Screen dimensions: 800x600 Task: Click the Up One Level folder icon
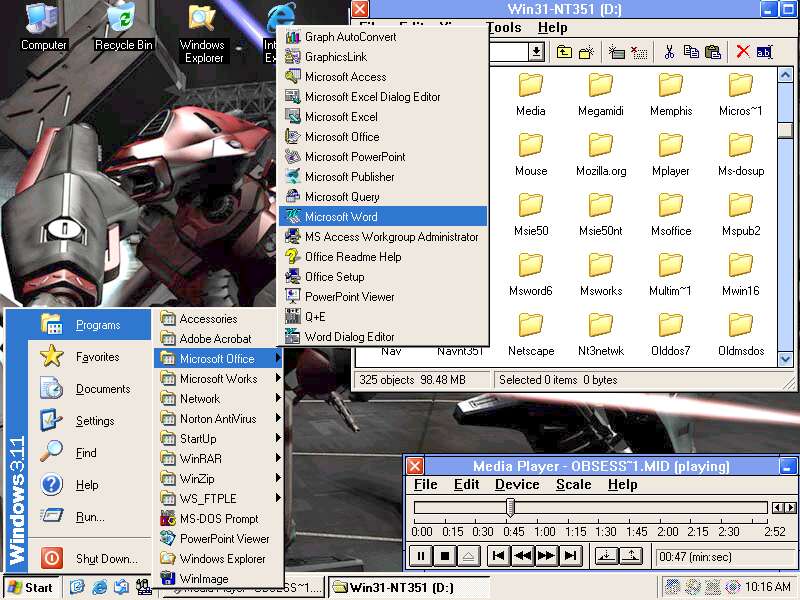[x=565, y=52]
